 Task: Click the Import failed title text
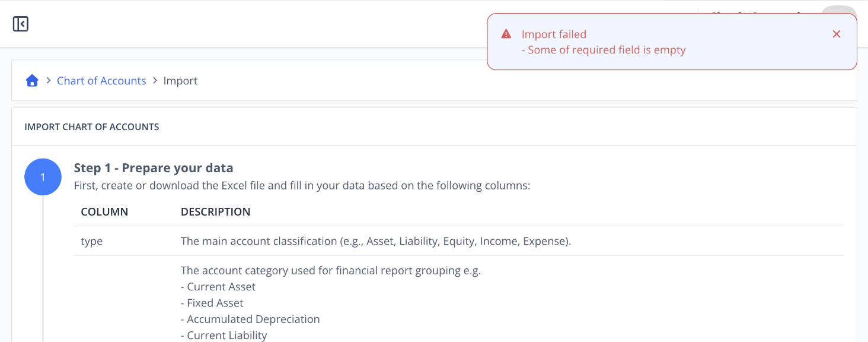pyautogui.click(x=554, y=34)
